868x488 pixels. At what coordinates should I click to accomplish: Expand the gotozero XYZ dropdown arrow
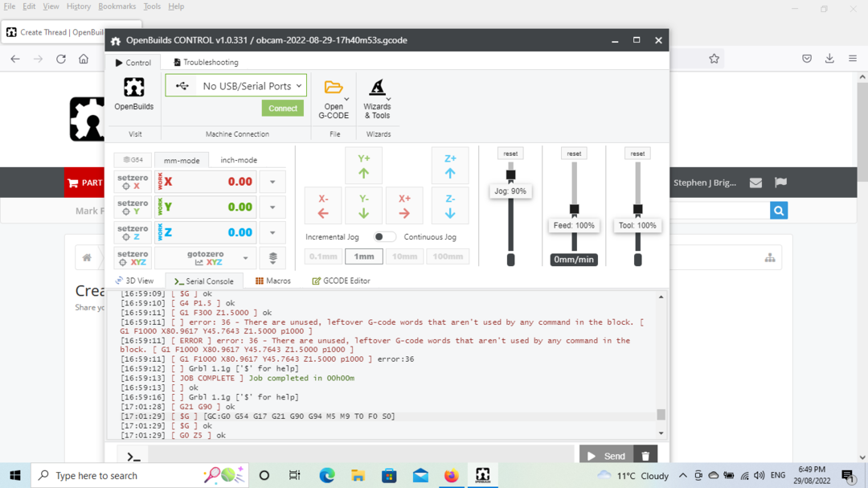click(x=245, y=258)
